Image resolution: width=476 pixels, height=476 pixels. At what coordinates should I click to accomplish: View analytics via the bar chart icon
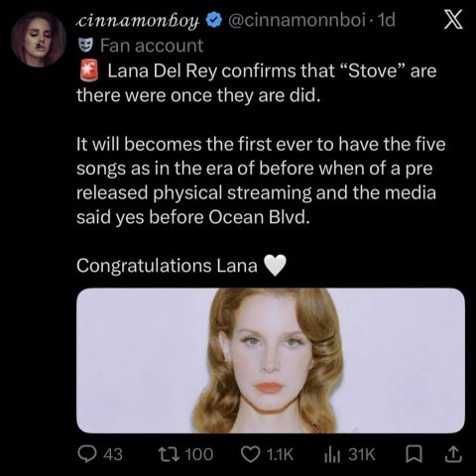(333, 455)
